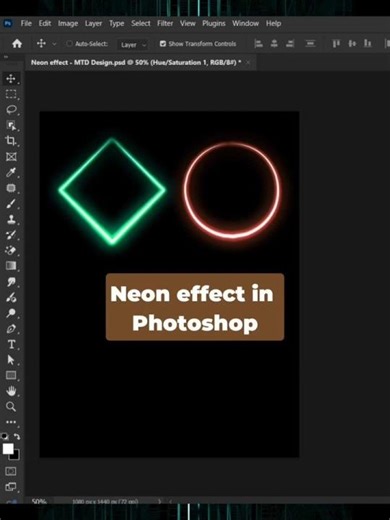The image size is (390, 520).
Task: Select the Path Selection tool
Action: pos(11,360)
